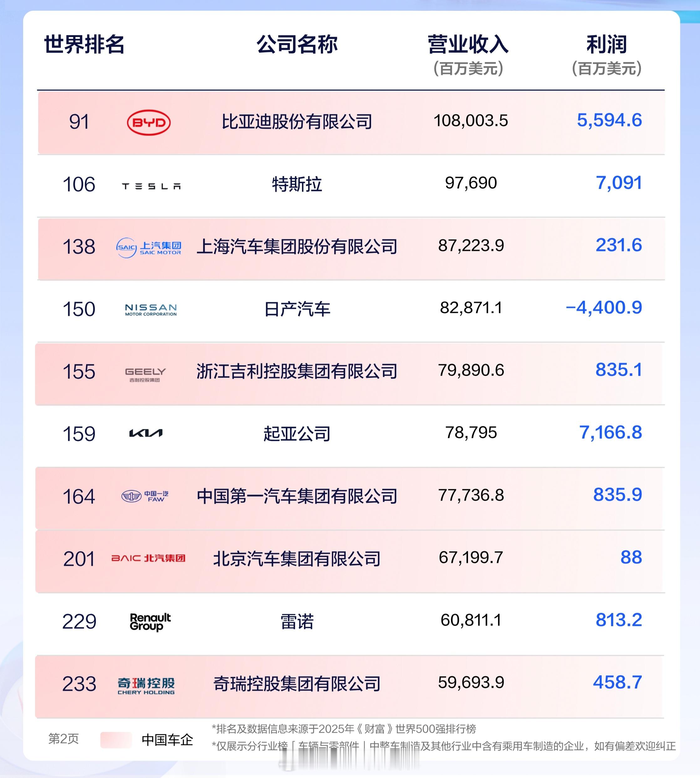The image size is (700, 778).
Task: Click revenue value 67,199.7
Action: (471, 558)
